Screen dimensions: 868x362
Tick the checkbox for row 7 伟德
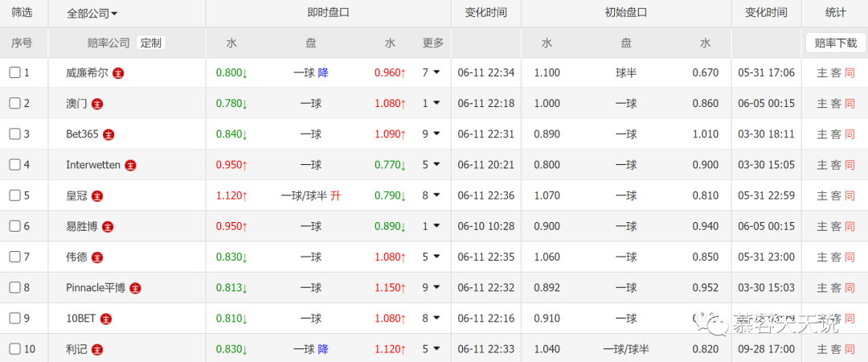[x=15, y=257]
